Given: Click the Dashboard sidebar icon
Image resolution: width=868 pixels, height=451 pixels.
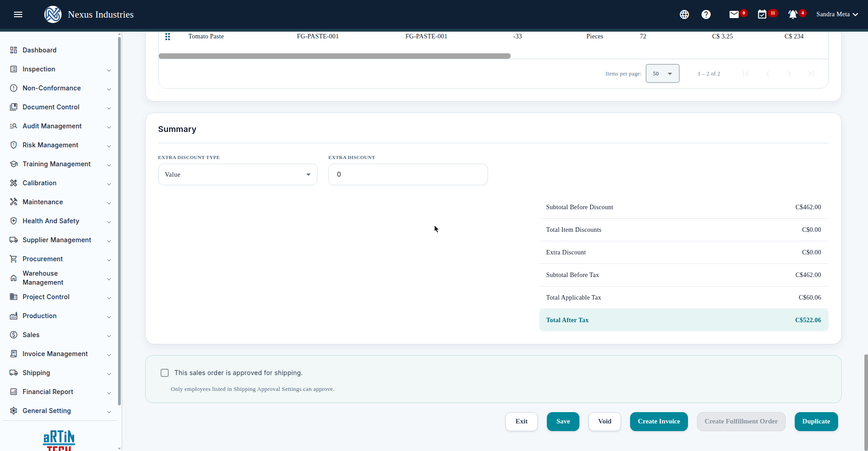Looking at the screenshot, I should tap(14, 50).
